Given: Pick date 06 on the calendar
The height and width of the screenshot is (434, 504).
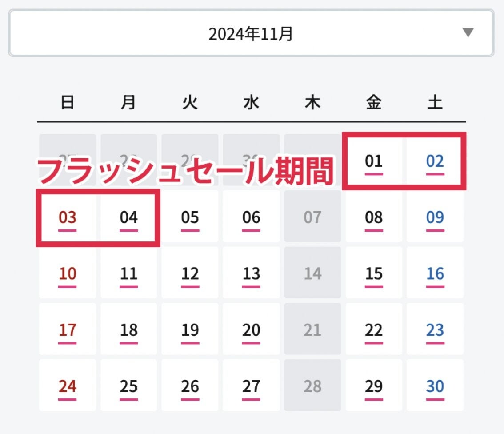Looking at the screenshot, I should 251,217.
